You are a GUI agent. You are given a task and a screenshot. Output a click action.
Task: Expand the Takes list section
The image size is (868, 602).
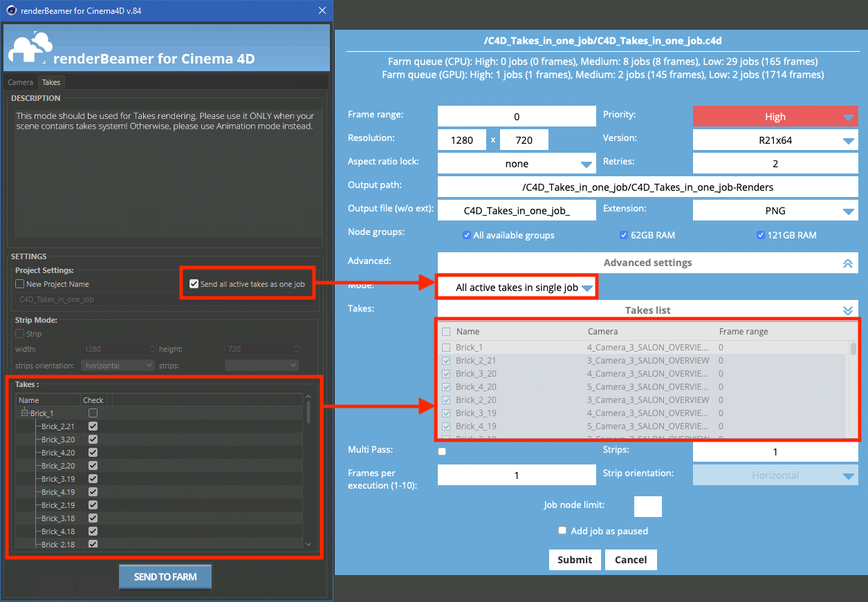point(648,310)
